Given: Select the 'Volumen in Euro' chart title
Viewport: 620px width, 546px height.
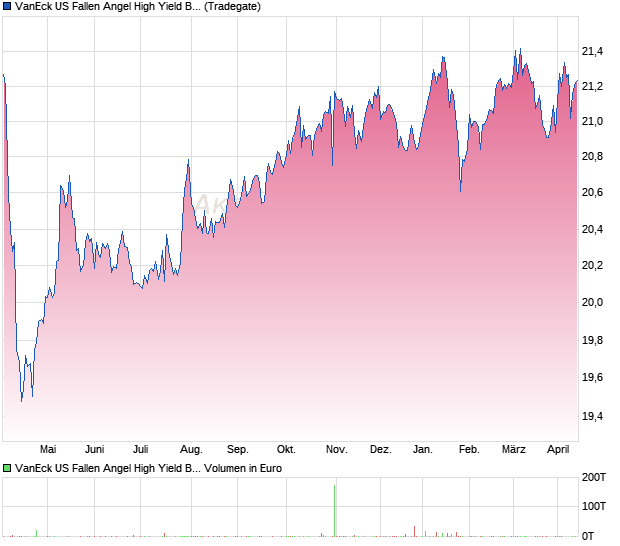Looking at the screenshot, I should click(148, 468).
